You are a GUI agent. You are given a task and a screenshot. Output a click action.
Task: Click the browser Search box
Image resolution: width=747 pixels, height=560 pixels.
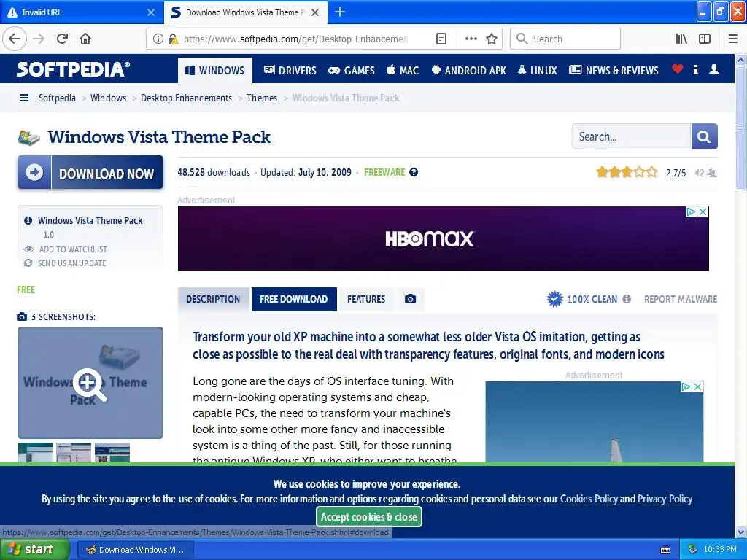pos(565,39)
